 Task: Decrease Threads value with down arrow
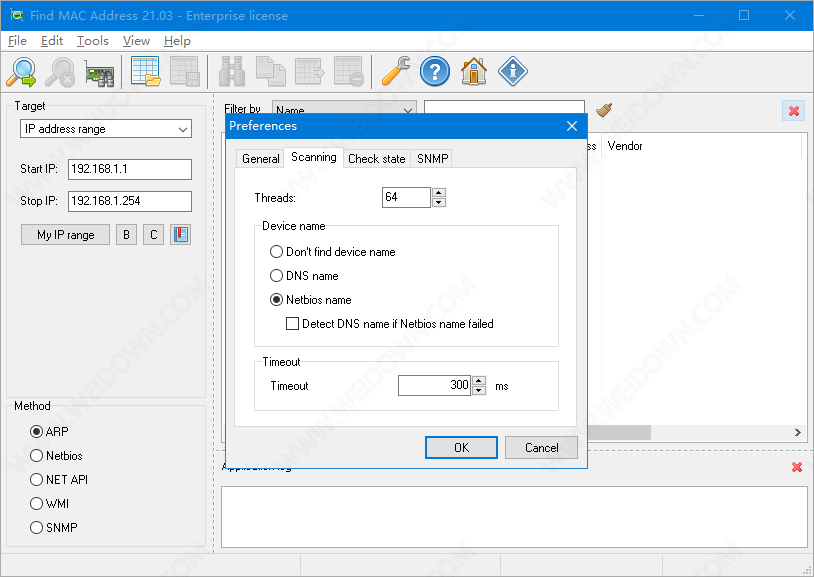[439, 203]
